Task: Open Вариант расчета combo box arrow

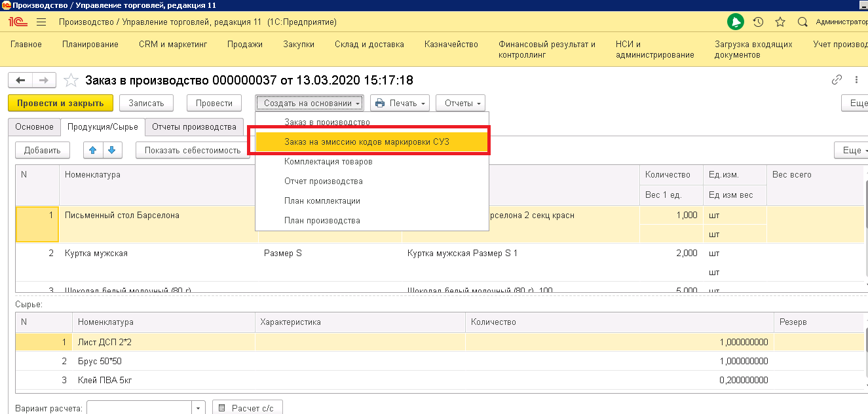Action: pyautogui.click(x=198, y=408)
